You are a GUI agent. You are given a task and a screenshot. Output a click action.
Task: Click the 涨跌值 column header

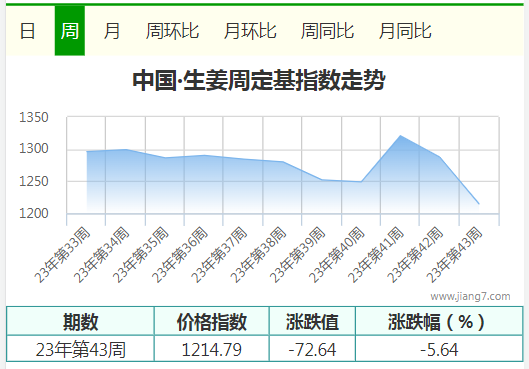312,321
